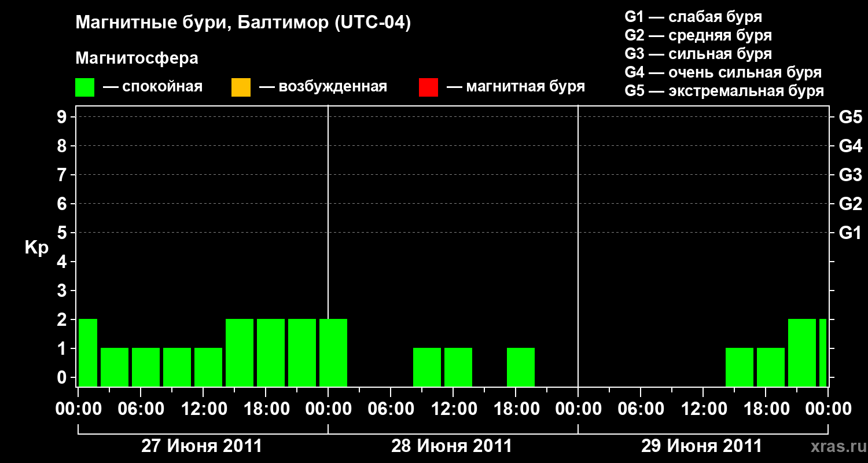The image size is (868, 463).
Task: Click the '— спокойная' legend label
Action: pyautogui.click(x=153, y=87)
